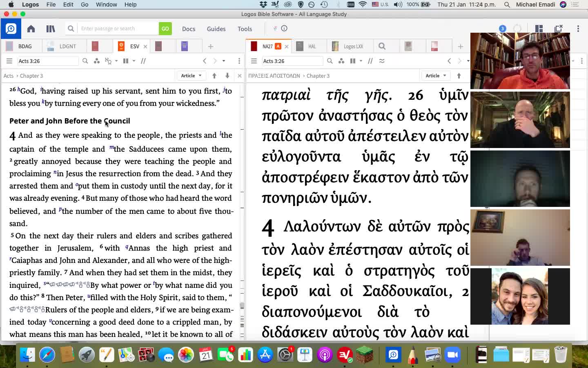The image size is (588, 368).
Task: Close the ESV tab
Action: (x=145, y=46)
